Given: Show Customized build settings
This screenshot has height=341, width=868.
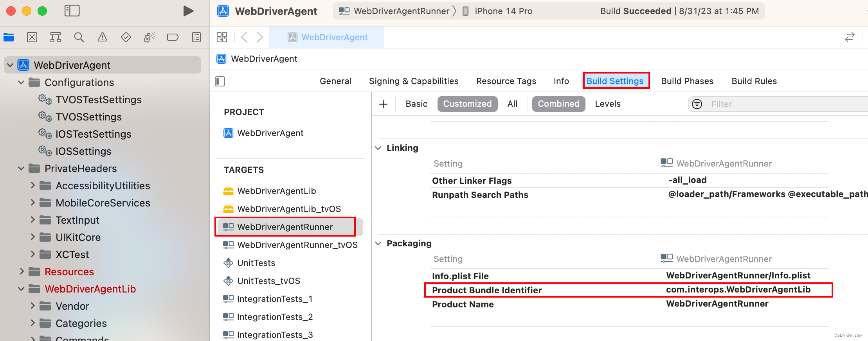Looking at the screenshot, I should tap(467, 104).
